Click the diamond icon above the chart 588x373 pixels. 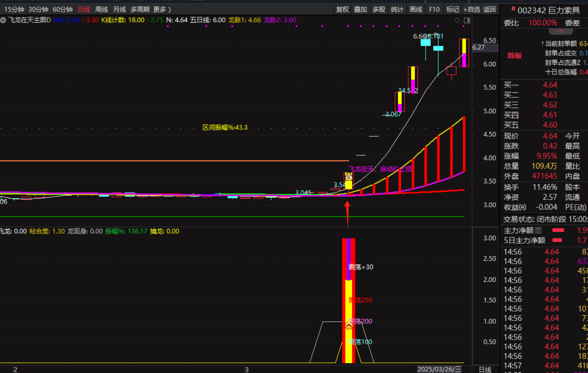point(457,20)
